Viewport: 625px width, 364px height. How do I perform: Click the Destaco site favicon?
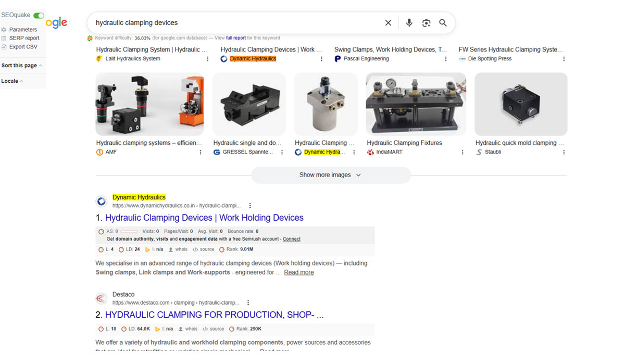click(102, 298)
